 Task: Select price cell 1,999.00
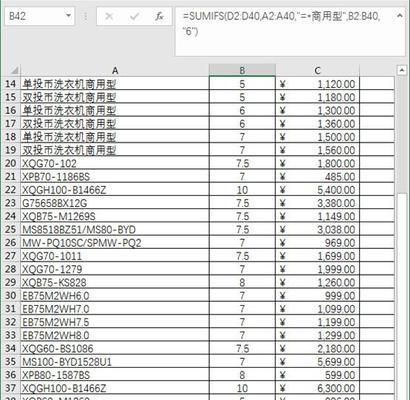318,269
